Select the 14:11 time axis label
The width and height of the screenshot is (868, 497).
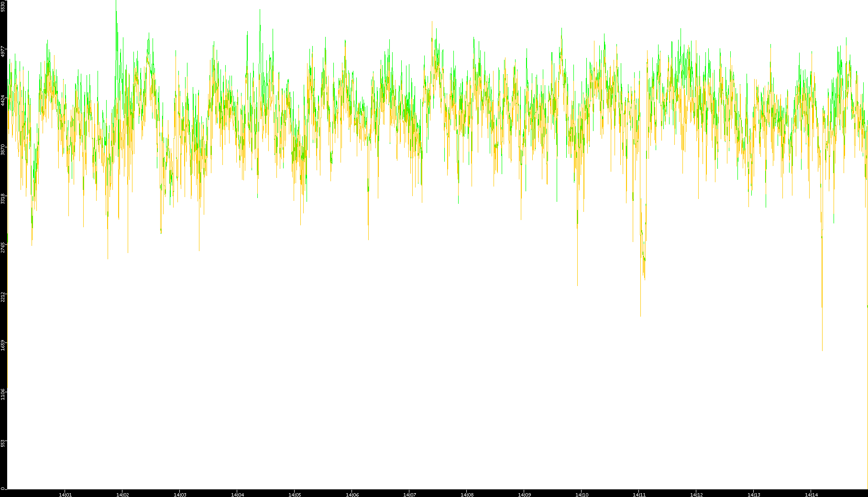click(639, 495)
